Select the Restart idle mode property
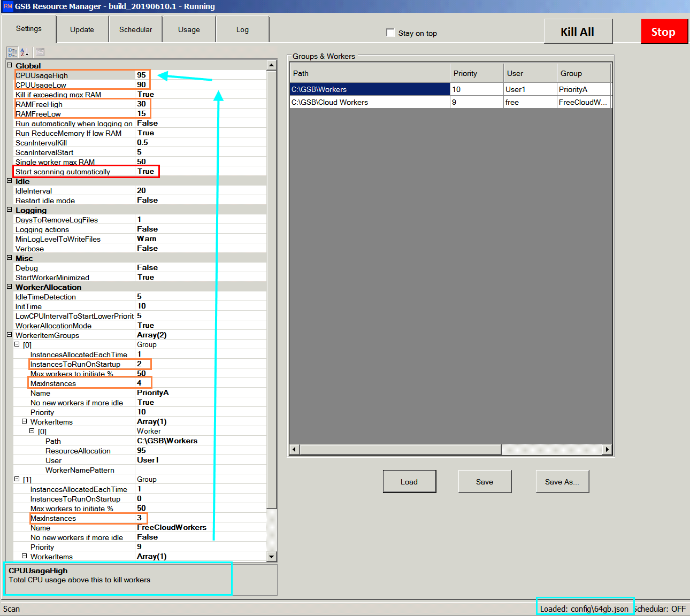The width and height of the screenshot is (690, 616). (x=140, y=200)
